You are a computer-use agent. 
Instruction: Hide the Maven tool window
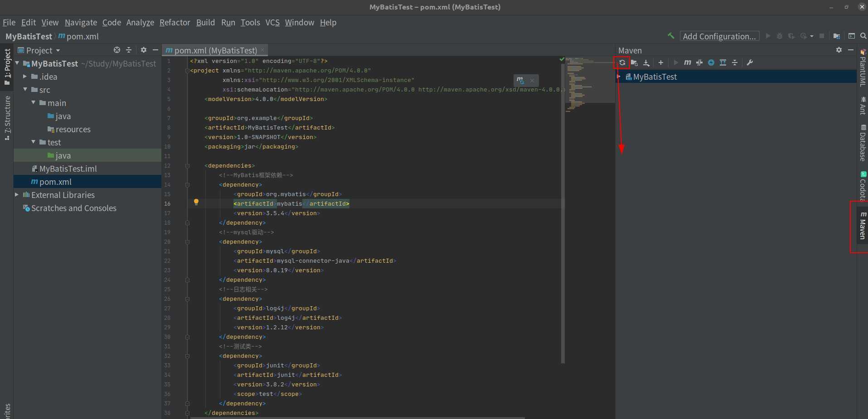[x=851, y=50]
